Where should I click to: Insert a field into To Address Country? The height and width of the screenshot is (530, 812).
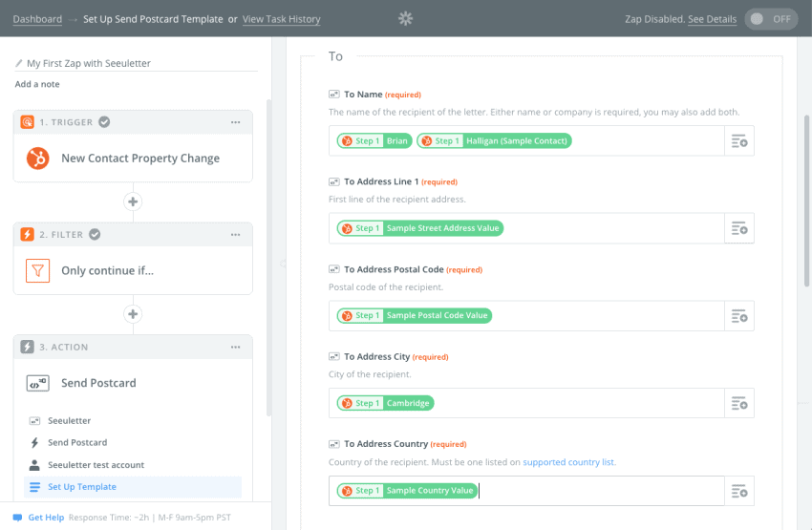739,491
